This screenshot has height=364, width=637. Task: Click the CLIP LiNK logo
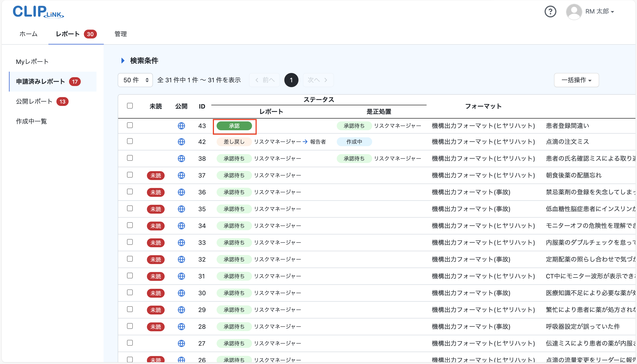coord(38,12)
